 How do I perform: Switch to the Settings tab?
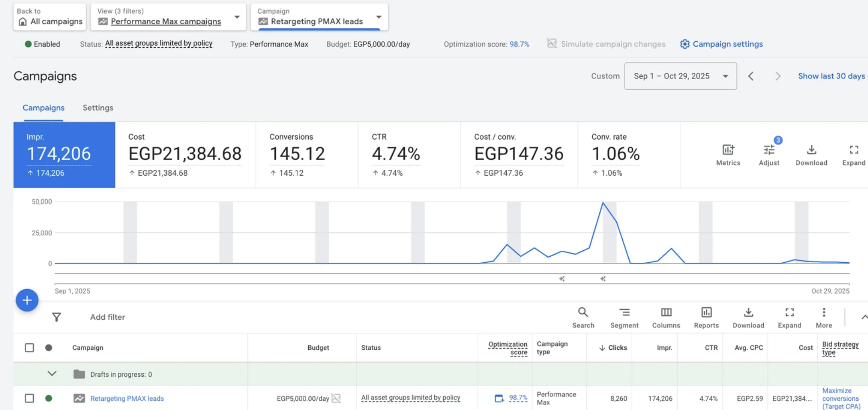click(x=98, y=108)
